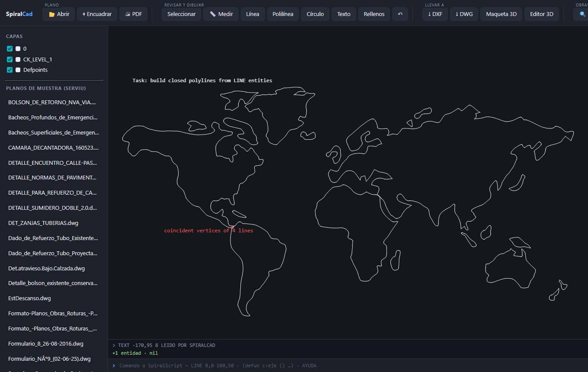
Task: Launch the Editor 3D
Action: click(x=542, y=14)
